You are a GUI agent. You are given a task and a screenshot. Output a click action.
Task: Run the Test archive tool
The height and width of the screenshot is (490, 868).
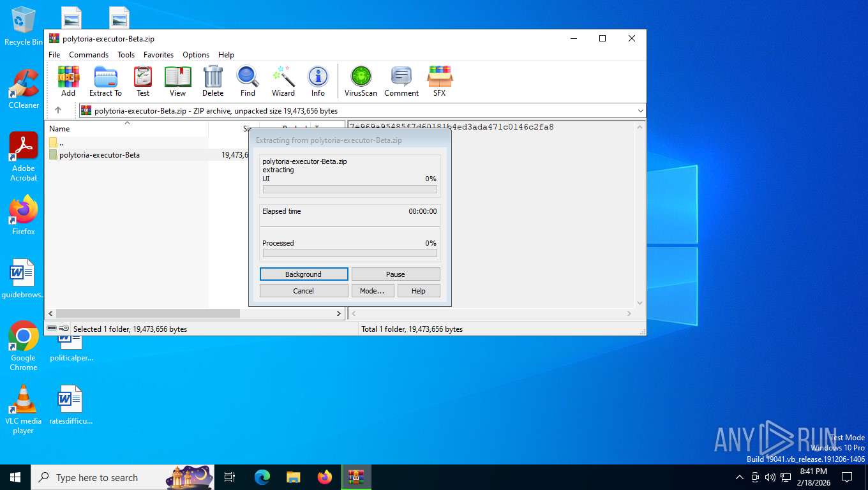[x=143, y=81]
